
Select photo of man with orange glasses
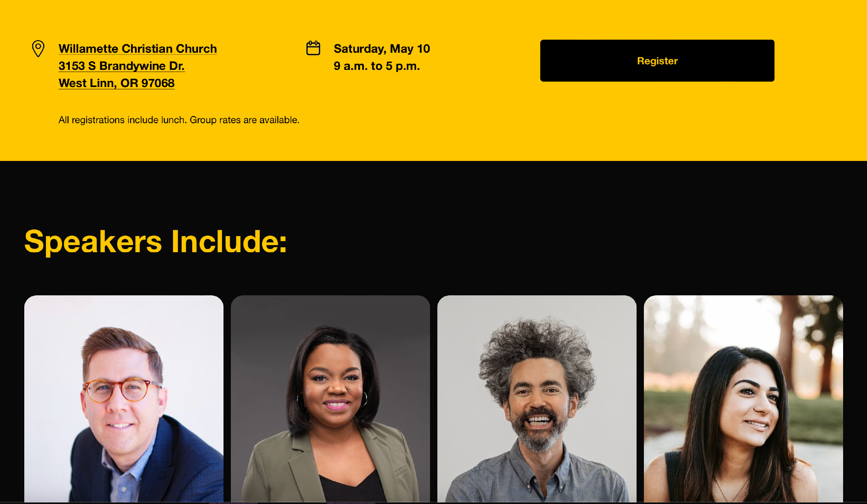coord(124,399)
